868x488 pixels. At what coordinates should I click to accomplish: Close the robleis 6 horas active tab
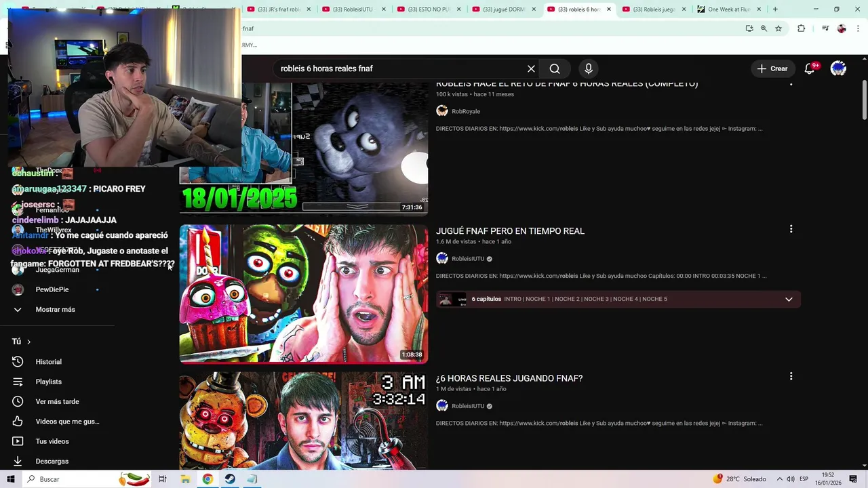click(608, 9)
